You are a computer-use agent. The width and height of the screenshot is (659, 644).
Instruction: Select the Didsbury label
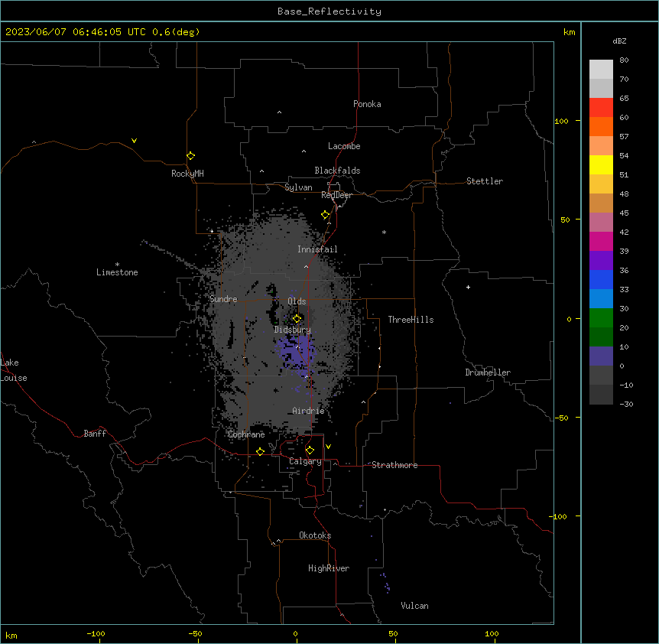tap(293, 330)
